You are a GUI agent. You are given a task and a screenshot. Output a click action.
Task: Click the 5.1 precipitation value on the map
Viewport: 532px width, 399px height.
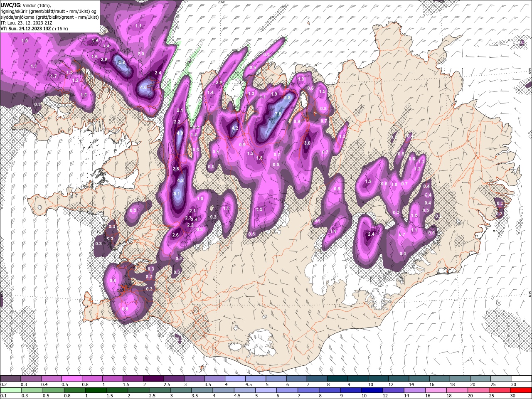pyautogui.click(x=177, y=194)
